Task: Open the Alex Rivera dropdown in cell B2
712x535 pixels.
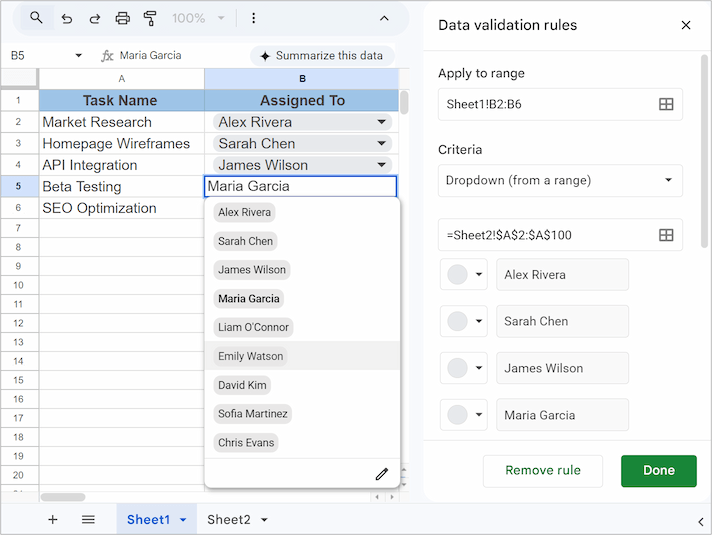Action: point(381,122)
